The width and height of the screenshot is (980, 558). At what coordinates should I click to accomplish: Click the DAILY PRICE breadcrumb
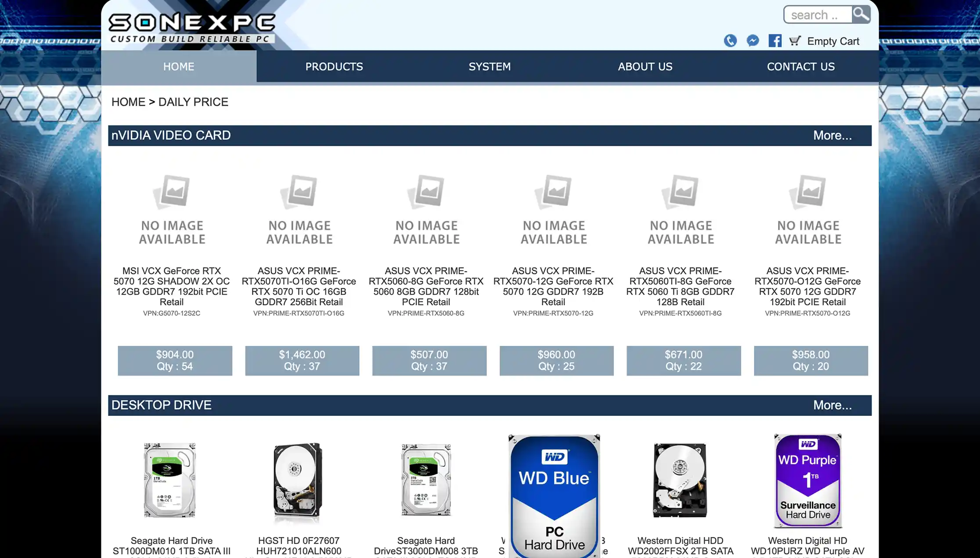click(193, 102)
